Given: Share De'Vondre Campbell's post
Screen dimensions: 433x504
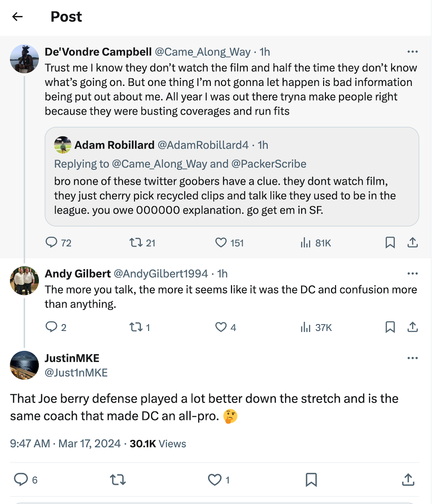Looking at the screenshot, I should [x=412, y=242].
